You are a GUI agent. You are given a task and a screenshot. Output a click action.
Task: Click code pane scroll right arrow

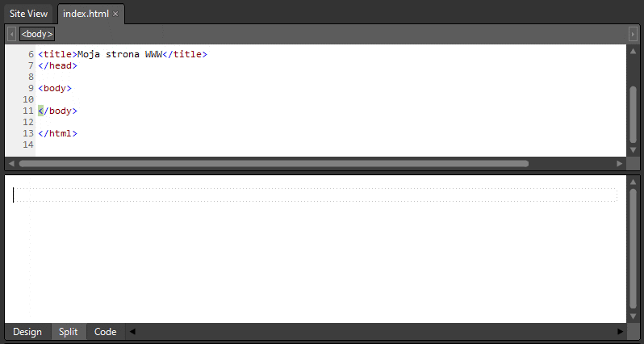tap(619, 164)
